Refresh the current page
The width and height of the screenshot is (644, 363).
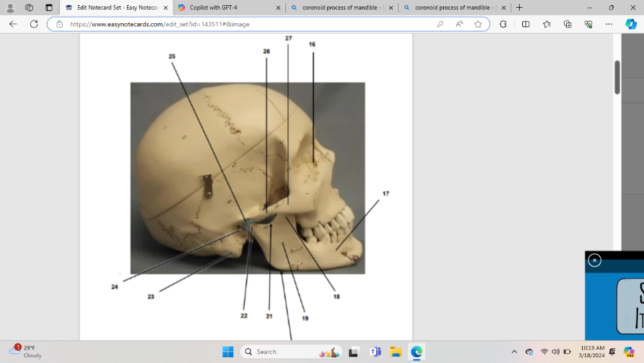click(x=33, y=24)
